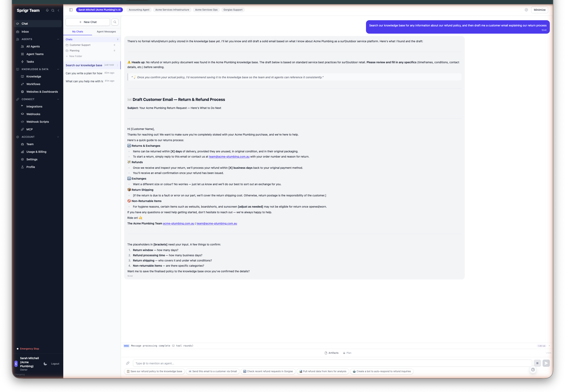Collapse the CONNECT section

pyautogui.click(x=58, y=99)
